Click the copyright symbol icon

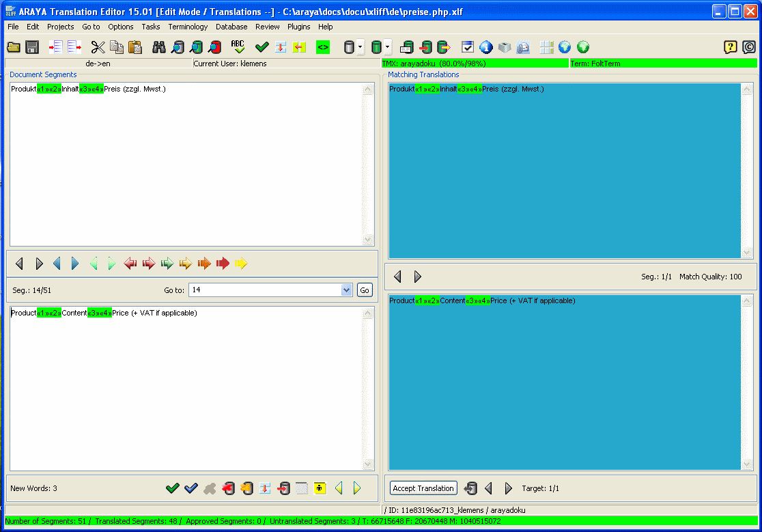749,47
